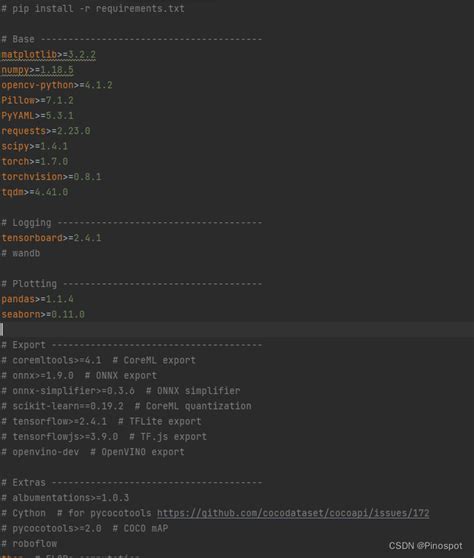Click the pip install -r requirements.txt comment
Image resolution: width=474 pixels, height=558 pixels.
tap(93, 9)
